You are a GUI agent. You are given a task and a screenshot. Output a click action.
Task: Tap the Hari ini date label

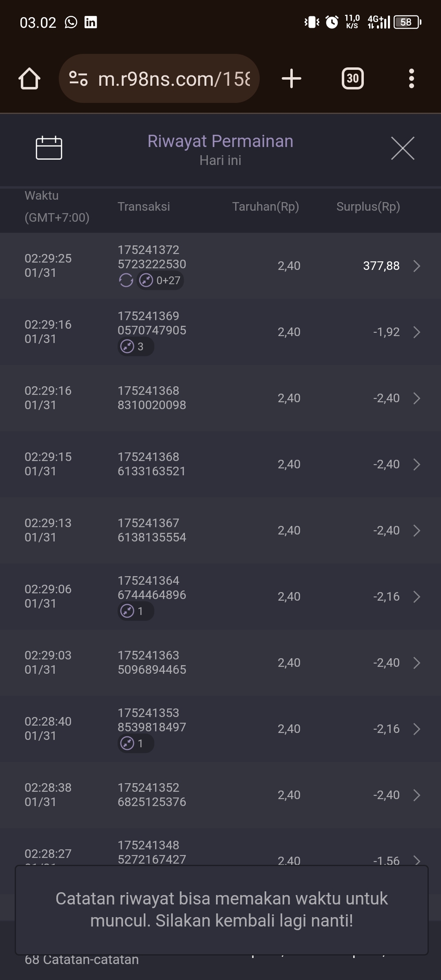click(x=220, y=160)
